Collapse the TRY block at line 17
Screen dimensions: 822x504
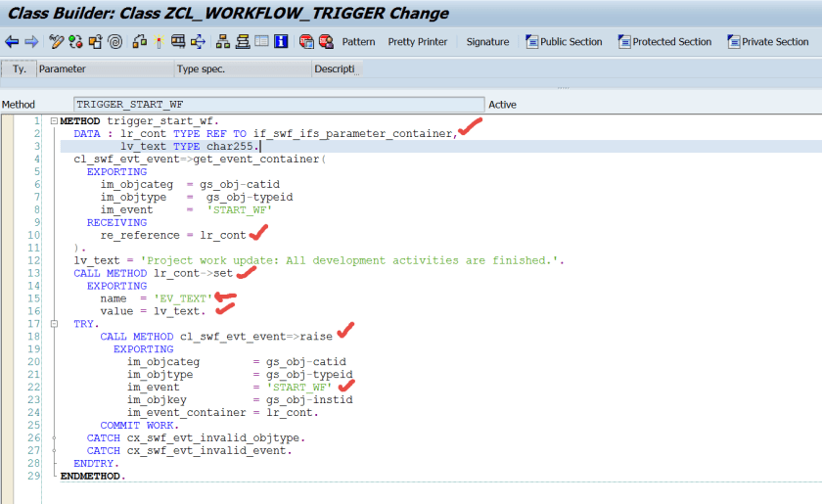(54, 322)
